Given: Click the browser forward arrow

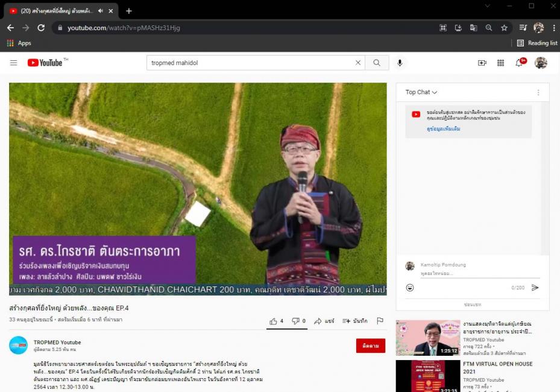Looking at the screenshot, I should [26, 28].
